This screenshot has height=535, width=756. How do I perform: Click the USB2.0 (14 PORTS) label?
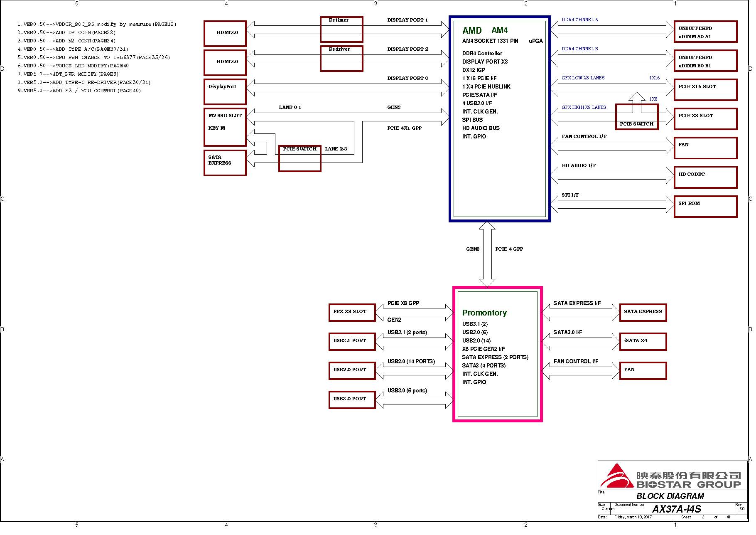411,361
